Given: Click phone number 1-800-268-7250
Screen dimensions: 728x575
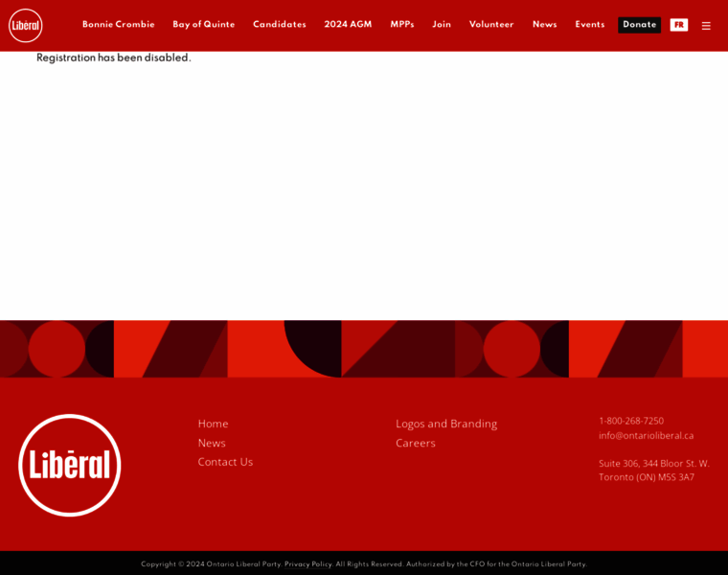Looking at the screenshot, I should click(x=631, y=421).
